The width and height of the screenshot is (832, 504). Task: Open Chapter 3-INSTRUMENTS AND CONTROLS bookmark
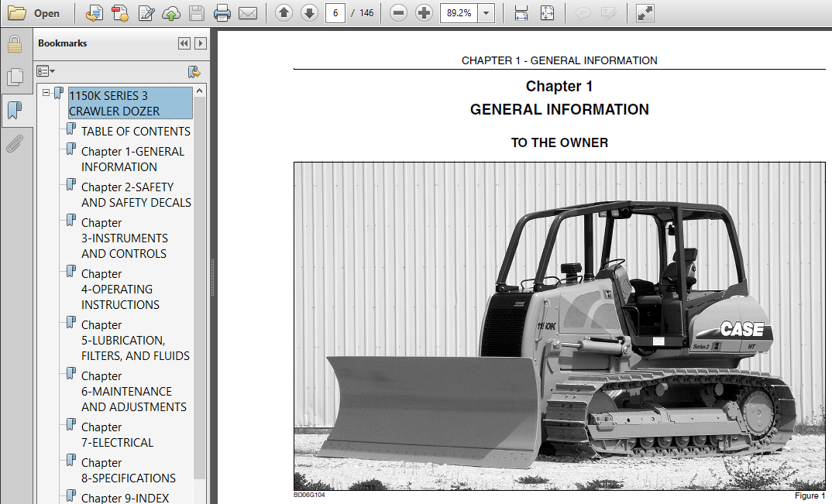[x=124, y=238]
